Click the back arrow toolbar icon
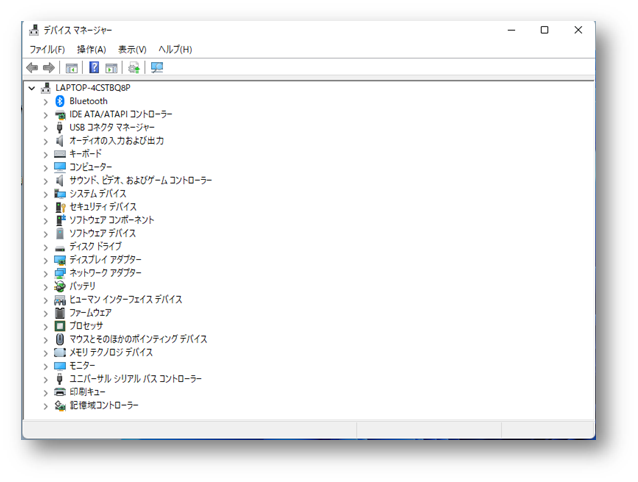Image resolution: width=638 pixels, height=482 pixels. pos(32,68)
